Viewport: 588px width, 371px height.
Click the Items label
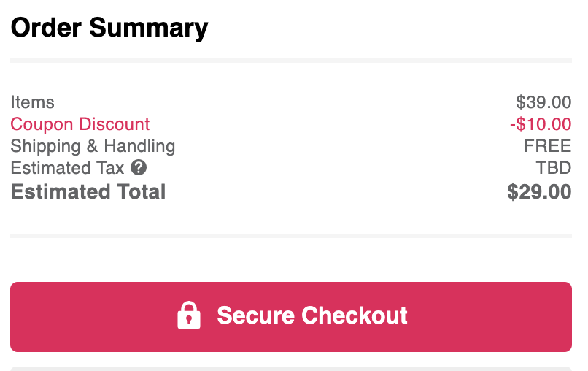tap(32, 102)
